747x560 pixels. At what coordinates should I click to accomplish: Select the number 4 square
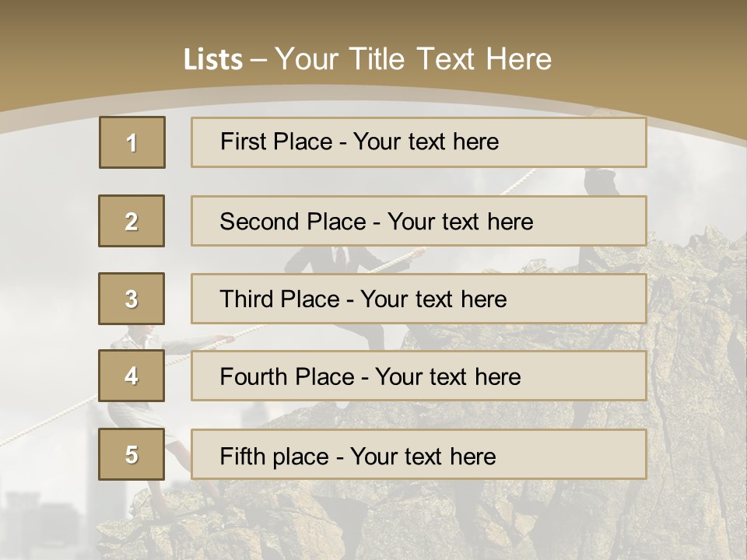(132, 376)
